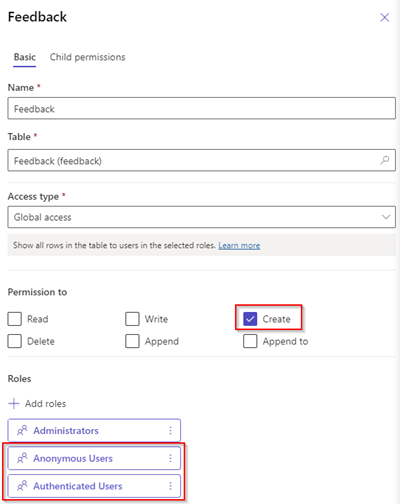Click the search icon in Table field
This screenshot has height=504, width=400.
(x=385, y=160)
